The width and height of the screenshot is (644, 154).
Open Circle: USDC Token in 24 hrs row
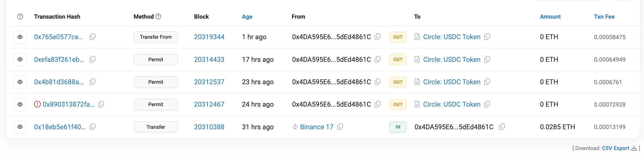[x=451, y=104]
